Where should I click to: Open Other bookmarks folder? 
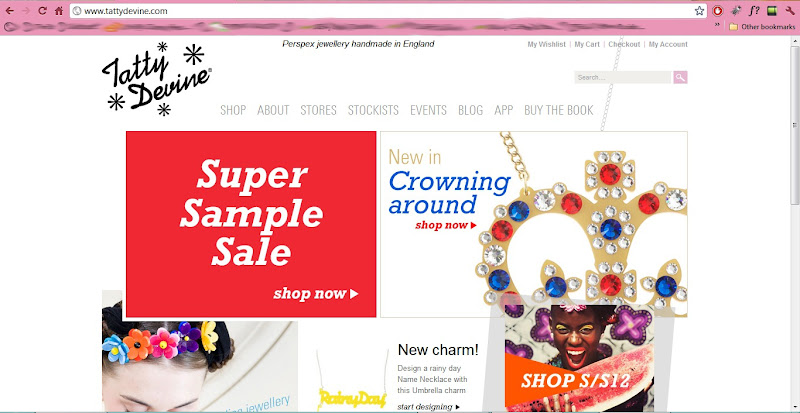tap(762, 27)
